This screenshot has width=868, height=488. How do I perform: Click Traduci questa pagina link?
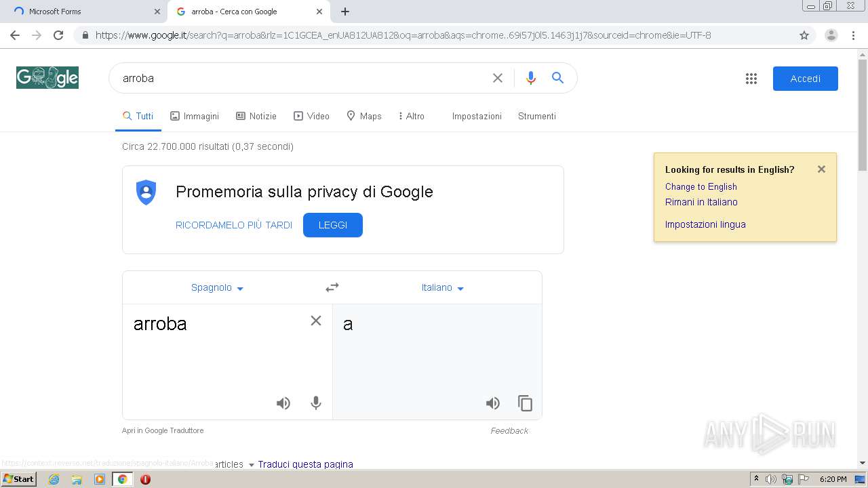pyautogui.click(x=305, y=464)
